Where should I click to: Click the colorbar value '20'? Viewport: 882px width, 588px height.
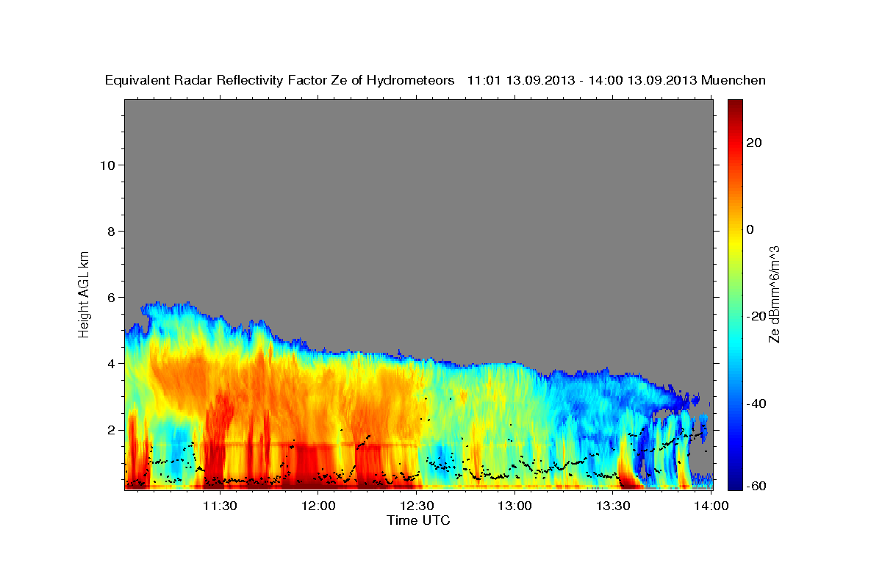753,143
